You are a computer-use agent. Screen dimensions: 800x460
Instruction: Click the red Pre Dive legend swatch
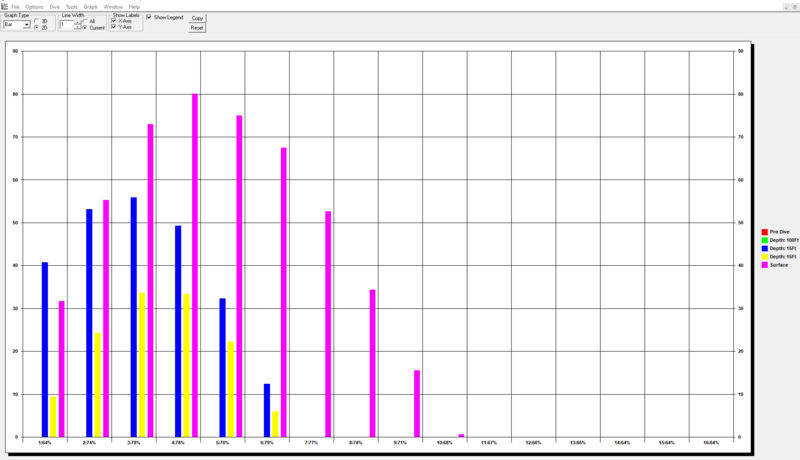pos(764,232)
